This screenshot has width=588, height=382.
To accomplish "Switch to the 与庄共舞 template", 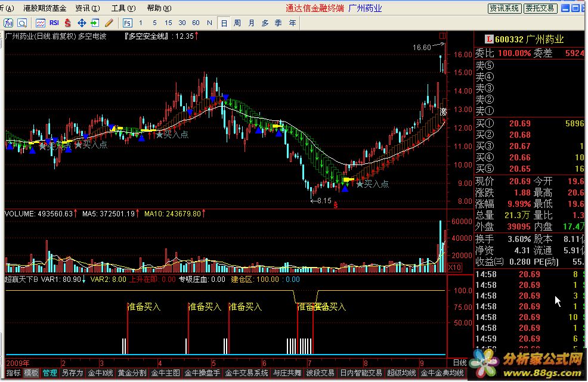I will click(x=287, y=373).
